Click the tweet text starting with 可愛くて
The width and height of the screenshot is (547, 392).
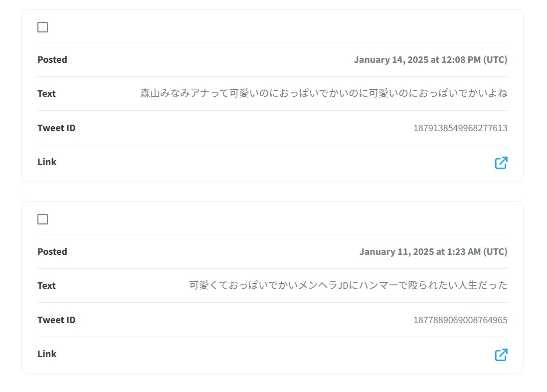click(348, 285)
